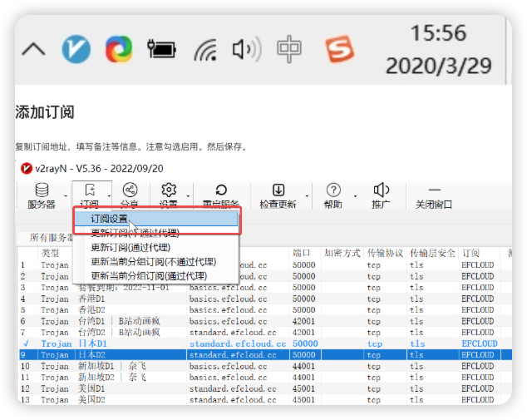Open Wi-Fi network tray icon

coord(205,50)
